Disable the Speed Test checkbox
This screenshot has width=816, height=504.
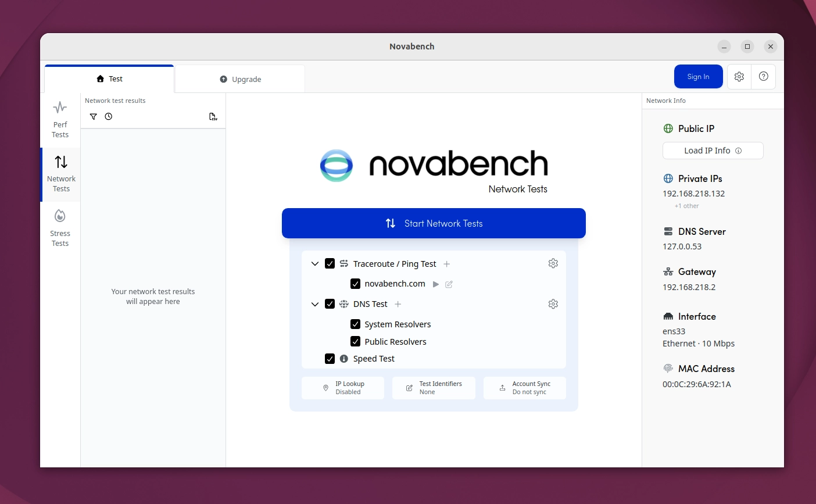330,359
